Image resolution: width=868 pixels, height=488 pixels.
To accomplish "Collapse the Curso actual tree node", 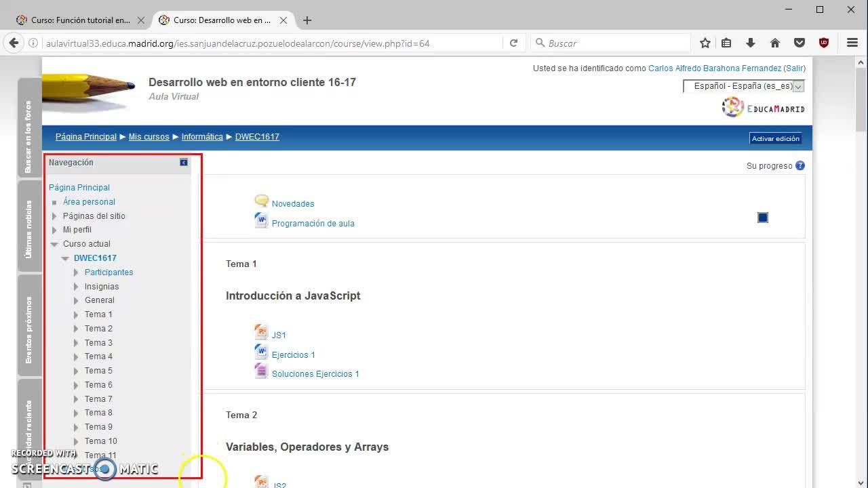I will click(x=54, y=244).
